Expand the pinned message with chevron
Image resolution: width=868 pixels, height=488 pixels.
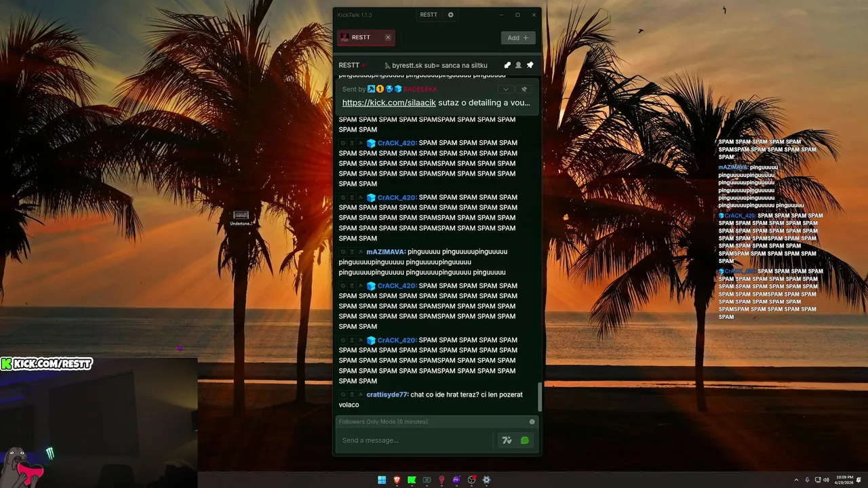[505, 89]
